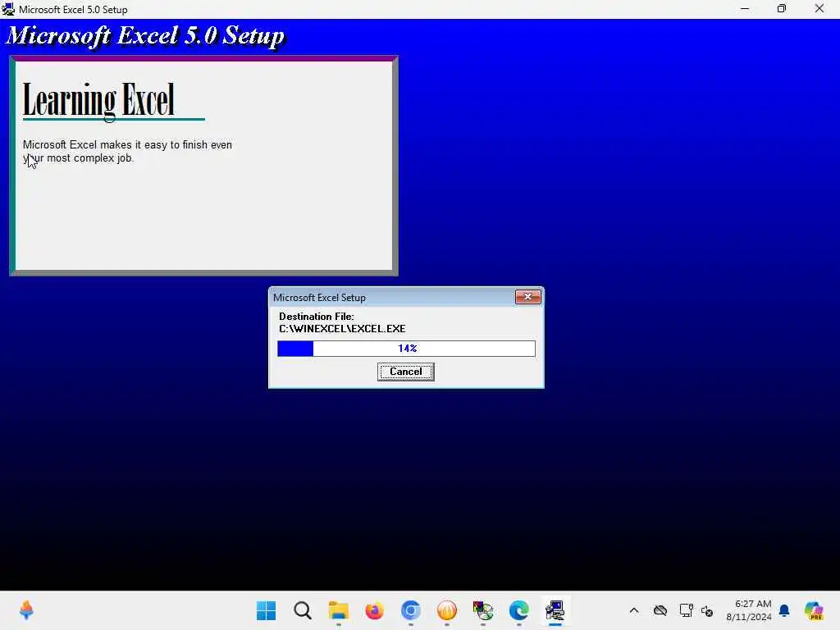Open taskbar Search
The width and height of the screenshot is (840, 630).
(303, 610)
